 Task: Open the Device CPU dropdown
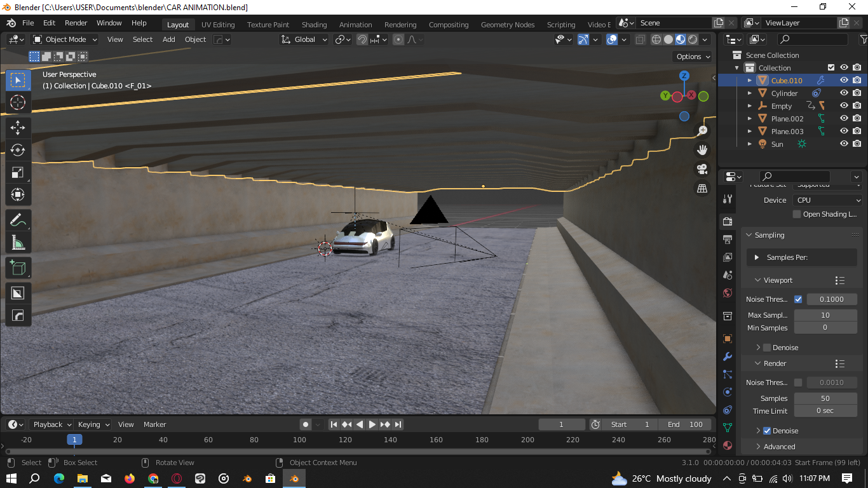(827, 200)
